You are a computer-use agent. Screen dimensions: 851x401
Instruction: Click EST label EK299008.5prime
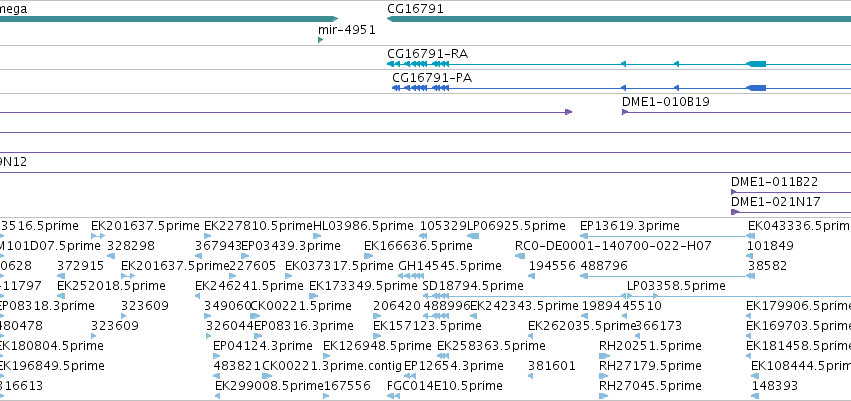tap(270, 386)
